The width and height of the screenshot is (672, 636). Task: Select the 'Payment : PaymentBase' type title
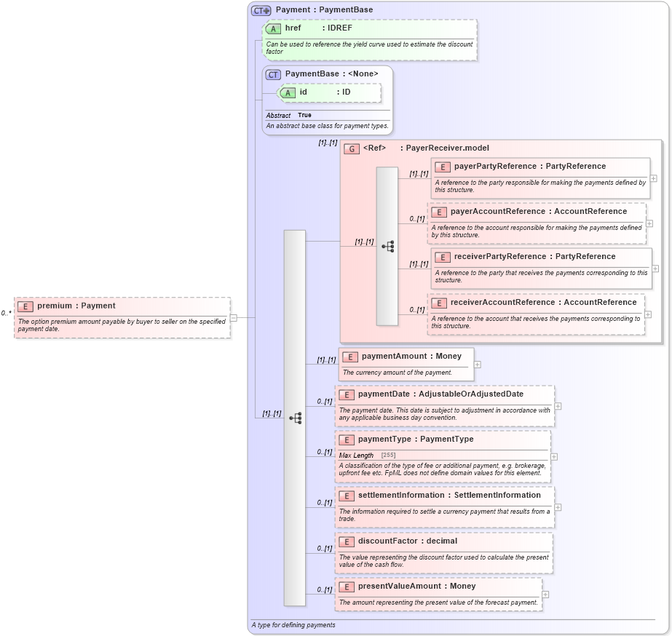pyautogui.click(x=325, y=10)
